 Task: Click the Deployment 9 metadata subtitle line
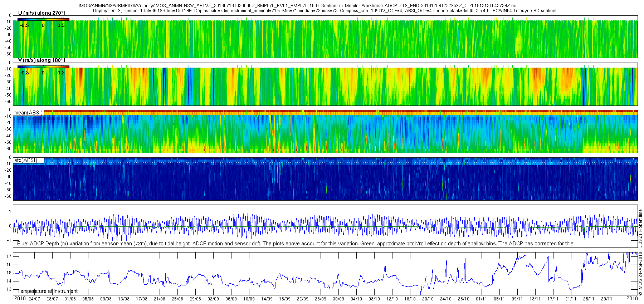click(325, 11)
